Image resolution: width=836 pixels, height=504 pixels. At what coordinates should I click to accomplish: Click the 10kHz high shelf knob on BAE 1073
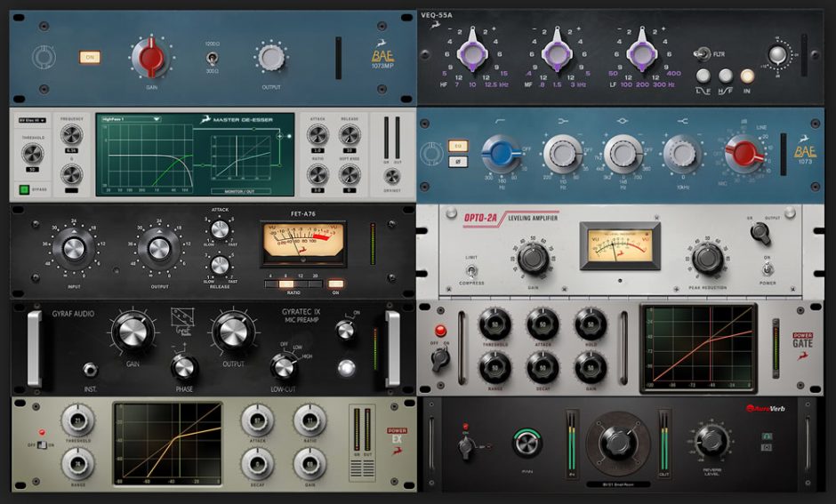(x=682, y=154)
